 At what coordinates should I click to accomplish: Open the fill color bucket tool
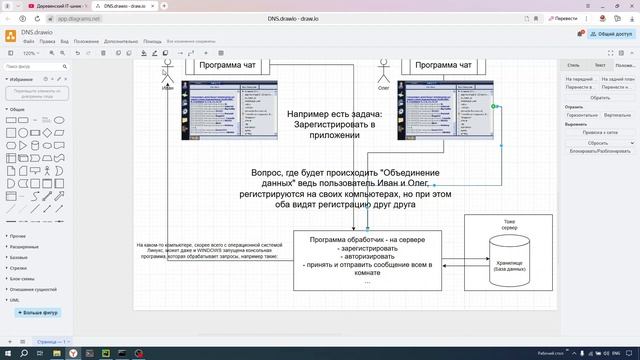pyautogui.click(x=144, y=53)
